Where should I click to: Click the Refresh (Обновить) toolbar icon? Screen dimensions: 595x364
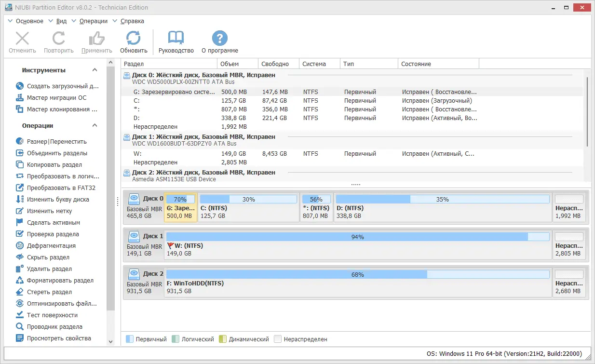coord(134,39)
